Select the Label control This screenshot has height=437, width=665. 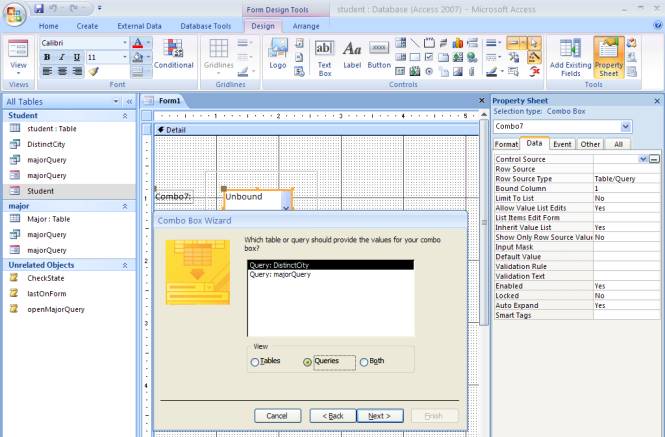(352, 54)
